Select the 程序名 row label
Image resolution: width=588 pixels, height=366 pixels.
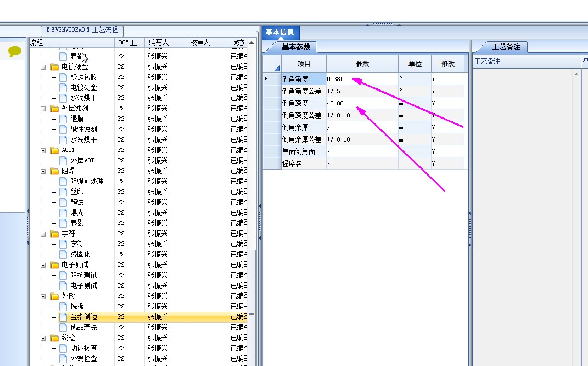click(x=304, y=164)
